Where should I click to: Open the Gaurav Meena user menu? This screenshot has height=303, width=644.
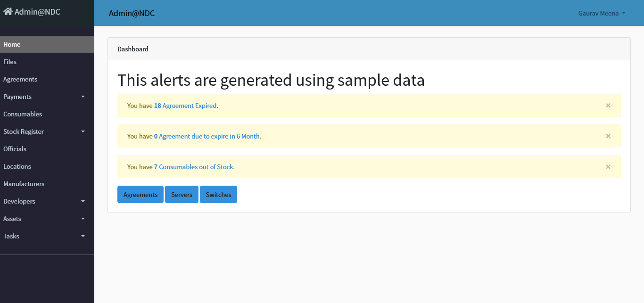click(602, 13)
